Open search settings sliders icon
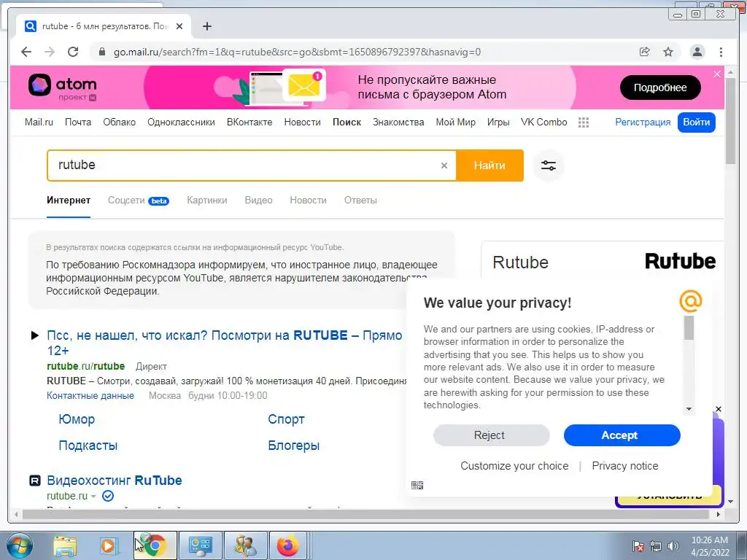Image resolution: width=747 pixels, height=560 pixels. [549, 166]
